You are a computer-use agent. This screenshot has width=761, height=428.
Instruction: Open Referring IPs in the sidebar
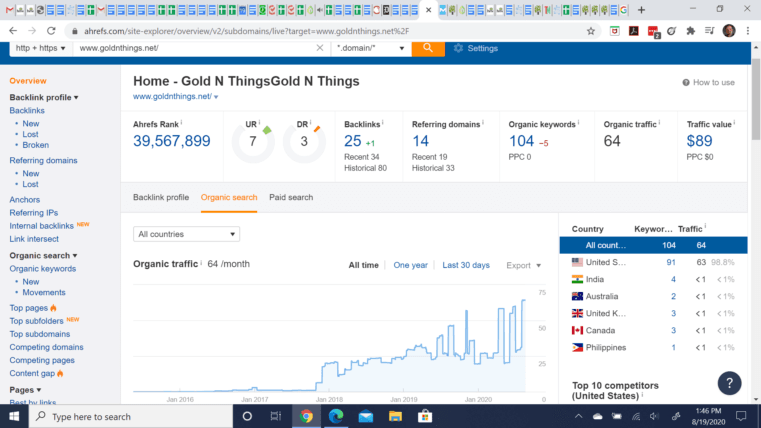click(x=33, y=213)
